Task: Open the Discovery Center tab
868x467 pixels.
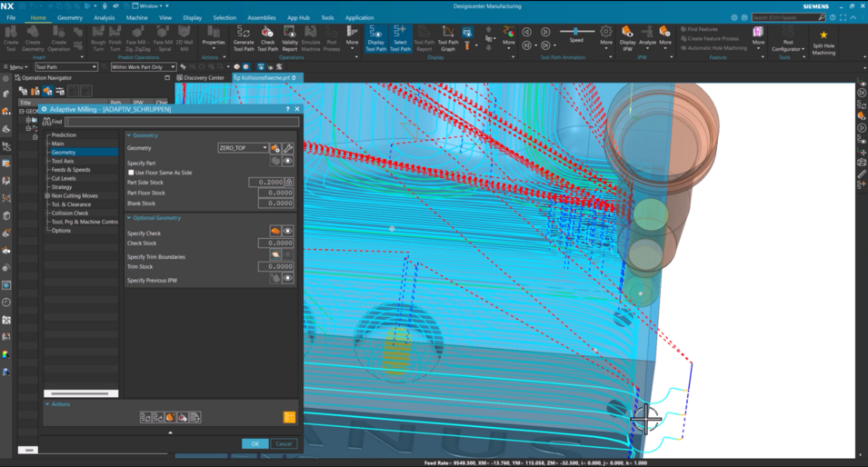Action: coord(200,78)
